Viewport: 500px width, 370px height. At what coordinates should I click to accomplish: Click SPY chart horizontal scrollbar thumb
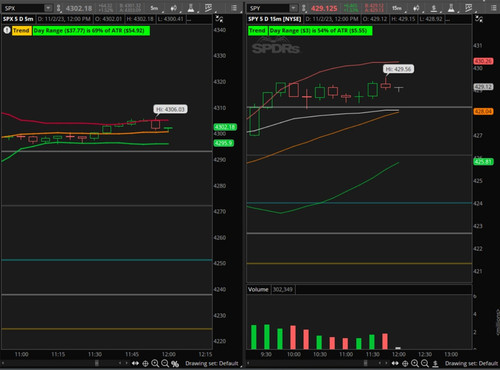(366, 363)
